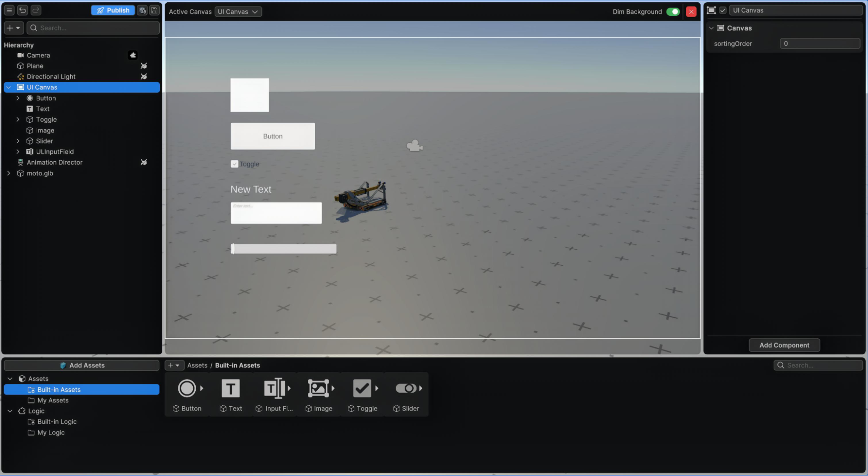Select Built-in Assets folder
The width and height of the screenshot is (868, 476).
pyautogui.click(x=81, y=390)
